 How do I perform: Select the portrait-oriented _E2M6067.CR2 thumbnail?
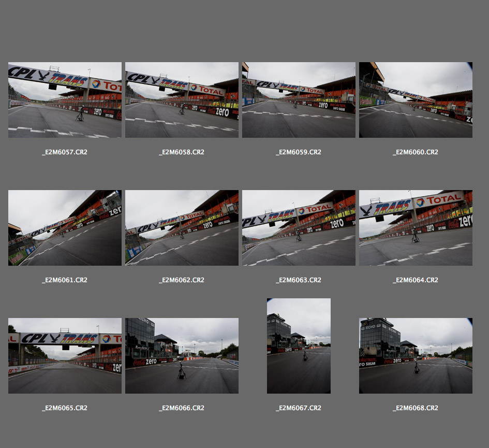(x=299, y=346)
